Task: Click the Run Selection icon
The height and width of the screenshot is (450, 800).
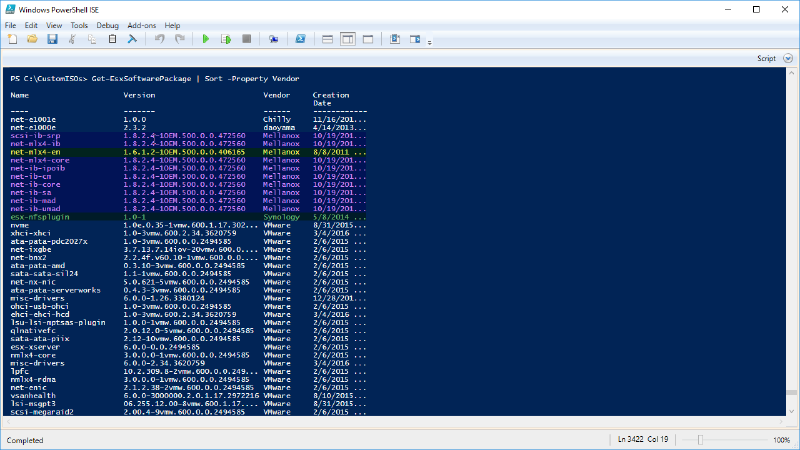Action: click(x=226, y=39)
